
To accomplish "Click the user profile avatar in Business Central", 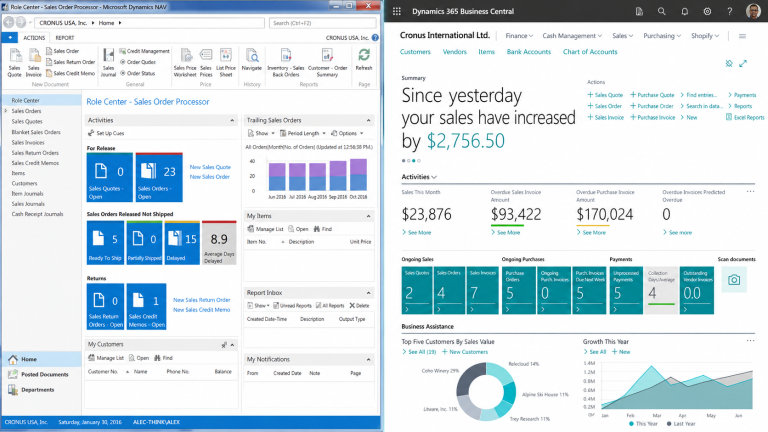I will click(753, 11).
